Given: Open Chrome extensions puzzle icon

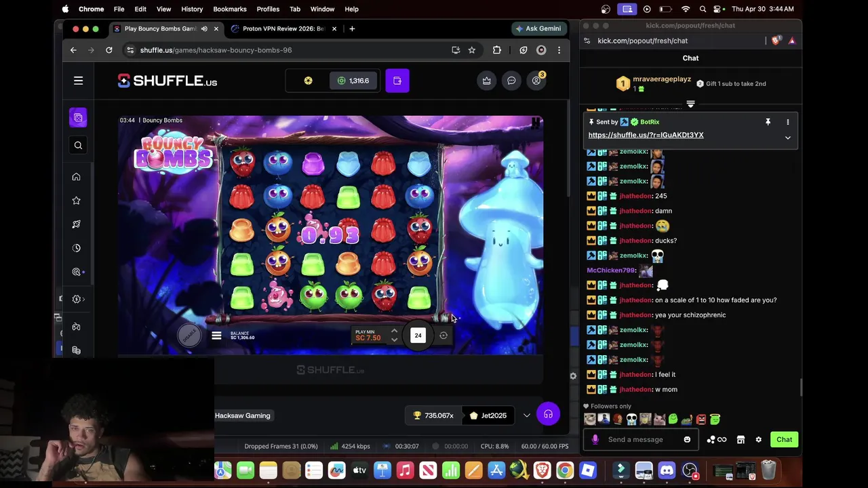Looking at the screenshot, I should (497, 50).
